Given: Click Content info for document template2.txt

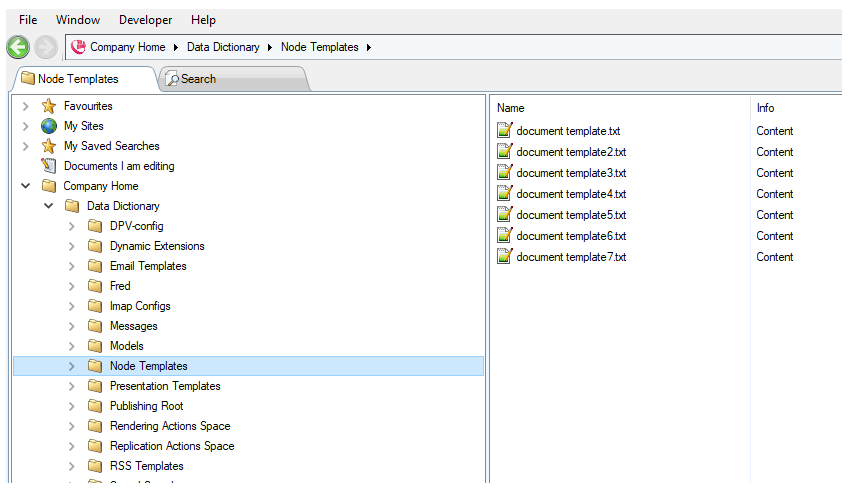Looking at the screenshot, I should pyautogui.click(x=774, y=152).
